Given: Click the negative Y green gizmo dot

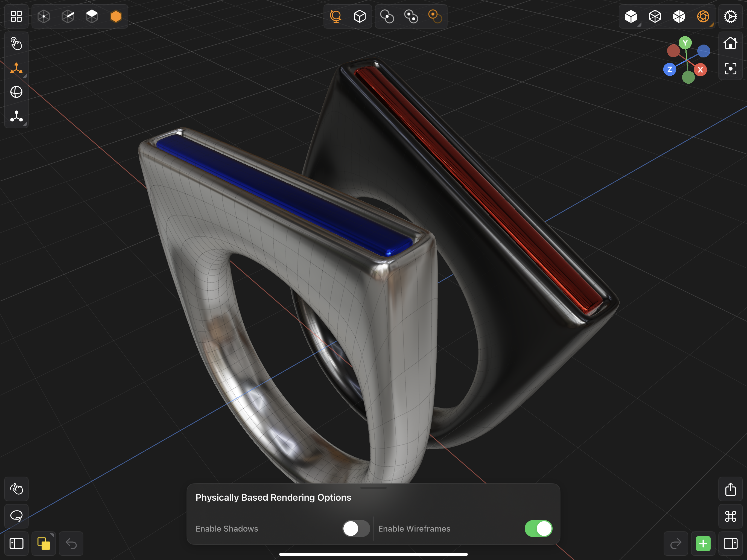Looking at the screenshot, I should coord(688,77).
